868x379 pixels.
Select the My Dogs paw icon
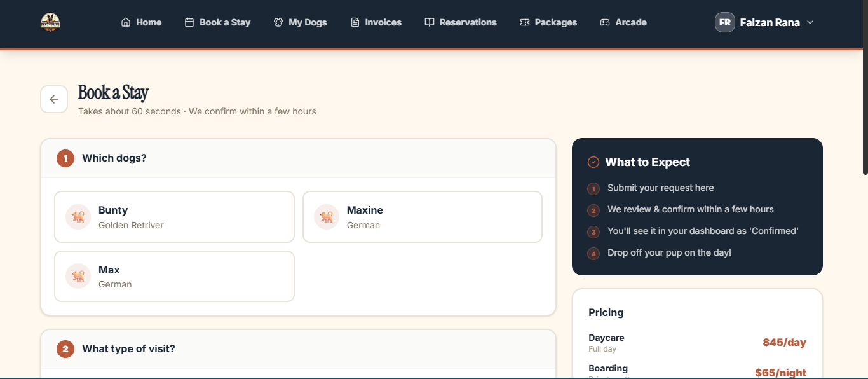click(x=277, y=22)
